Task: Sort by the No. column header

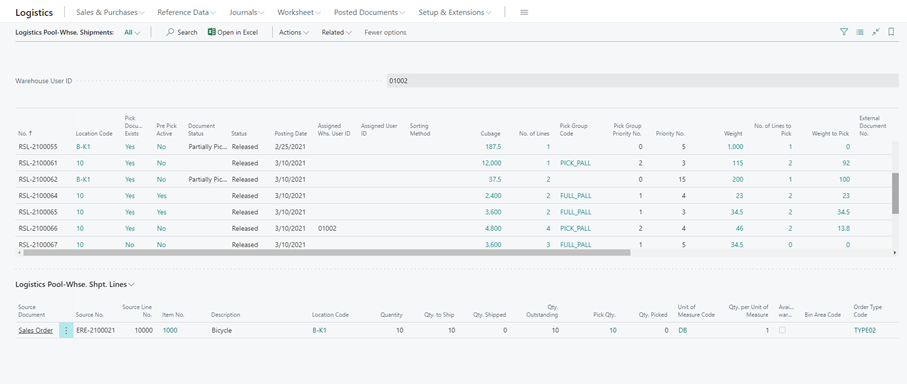Action: click(x=25, y=134)
